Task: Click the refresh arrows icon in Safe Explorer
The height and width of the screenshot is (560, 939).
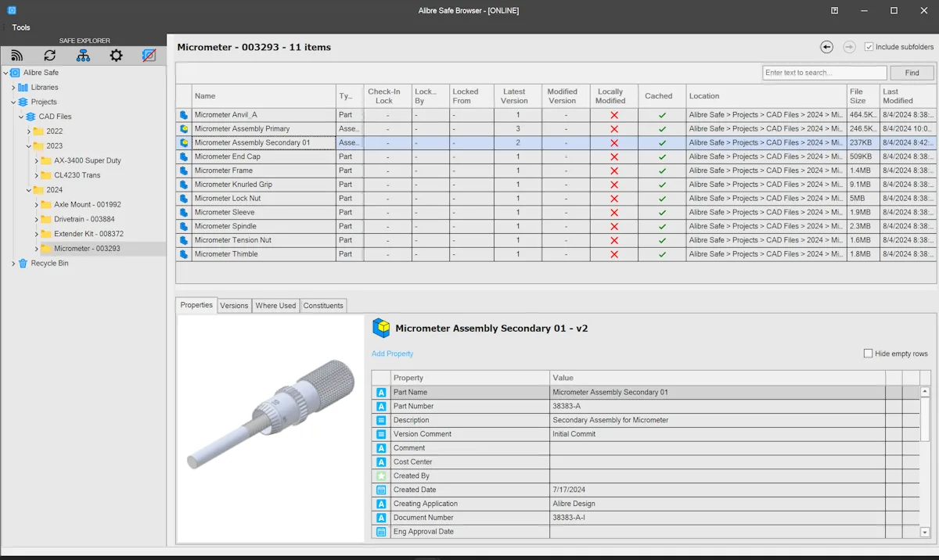Action: [x=50, y=56]
